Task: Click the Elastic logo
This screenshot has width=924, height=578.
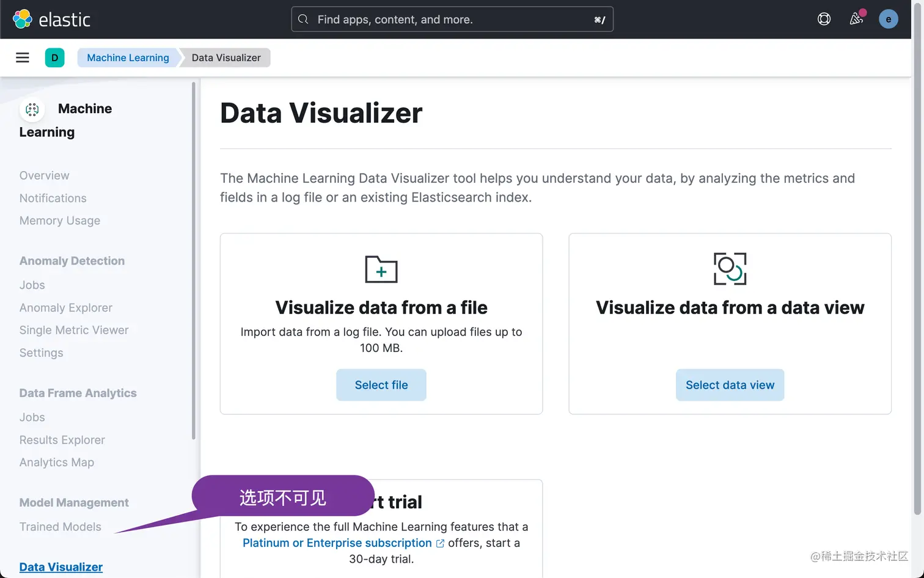Action: (51, 20)
